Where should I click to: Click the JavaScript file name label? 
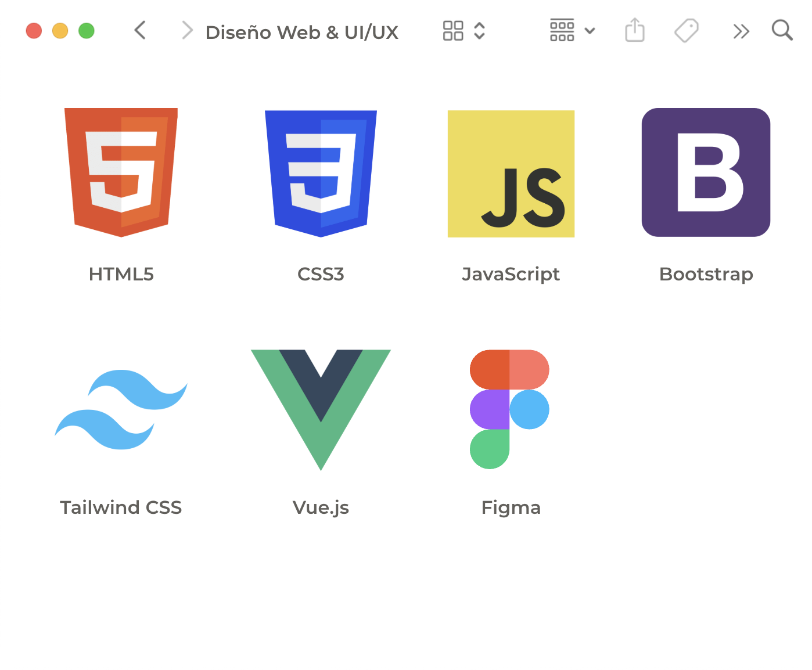[511, 274]
